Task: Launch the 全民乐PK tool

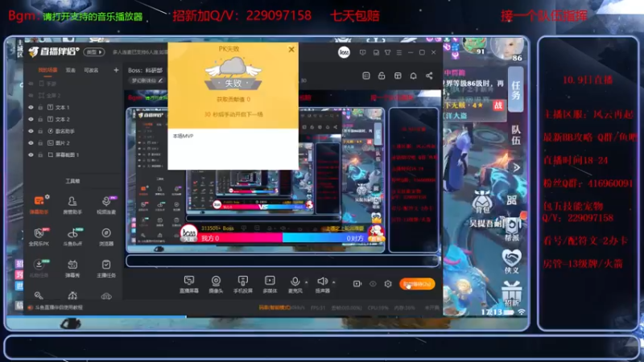Action: point(39,237)
